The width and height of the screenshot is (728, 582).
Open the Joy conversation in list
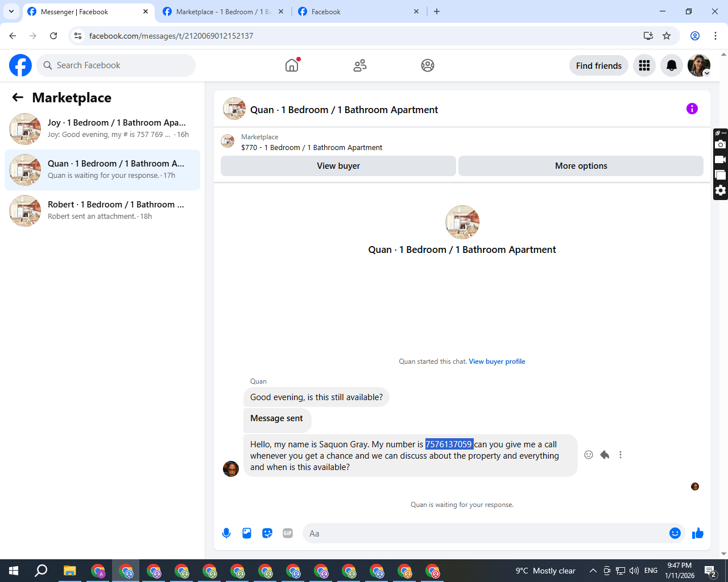[x=102, y=129]
